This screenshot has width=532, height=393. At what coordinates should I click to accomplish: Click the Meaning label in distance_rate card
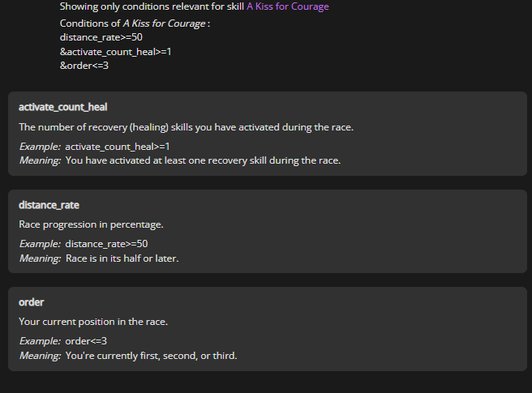tap(40, 258)
